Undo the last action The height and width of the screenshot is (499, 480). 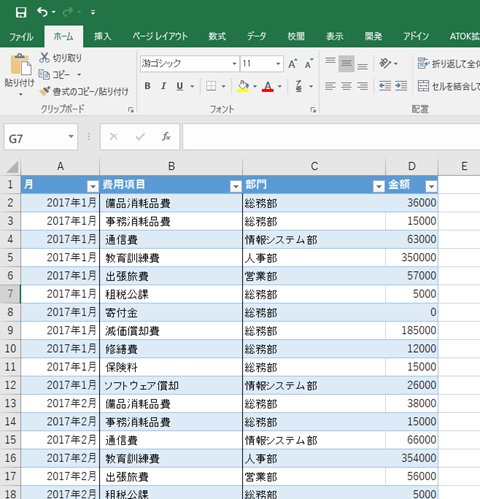[42, 12]
